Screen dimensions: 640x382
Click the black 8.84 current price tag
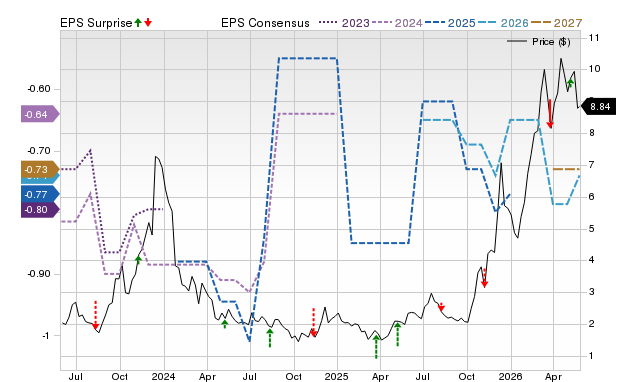coord(598,107)
